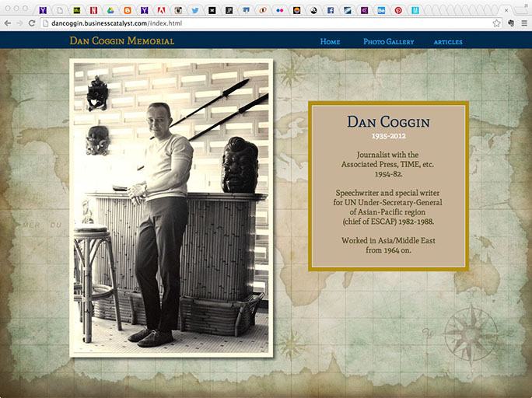
Task: Open the Pinterest pinned tab
Action: click(x=398, y=10)
